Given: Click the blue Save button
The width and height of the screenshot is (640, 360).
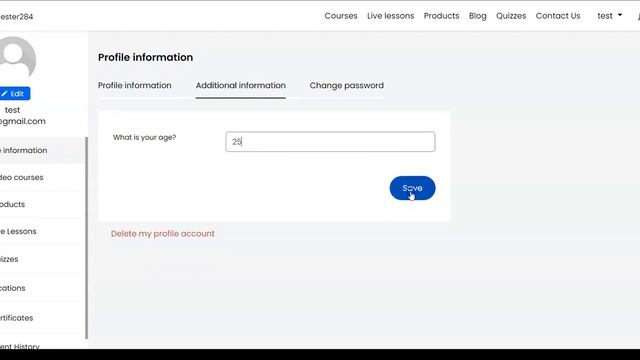Looking at the screenshot, I should point(412,188).
